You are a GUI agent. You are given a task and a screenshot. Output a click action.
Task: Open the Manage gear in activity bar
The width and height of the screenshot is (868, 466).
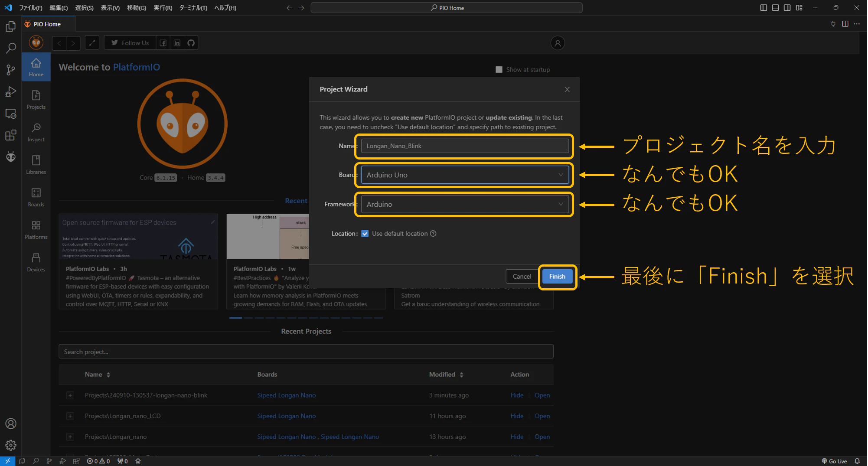(x=11, y=445)
